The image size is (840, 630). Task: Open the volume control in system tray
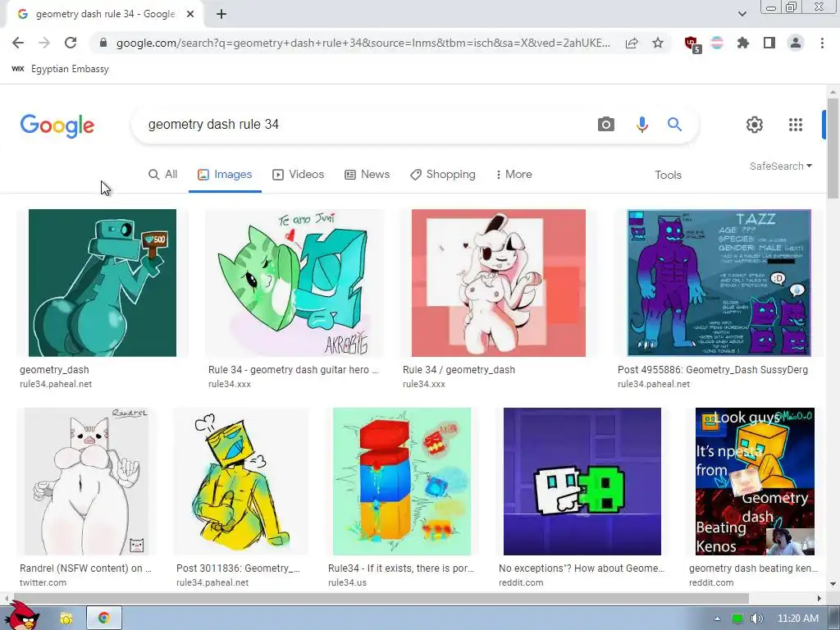756,619
